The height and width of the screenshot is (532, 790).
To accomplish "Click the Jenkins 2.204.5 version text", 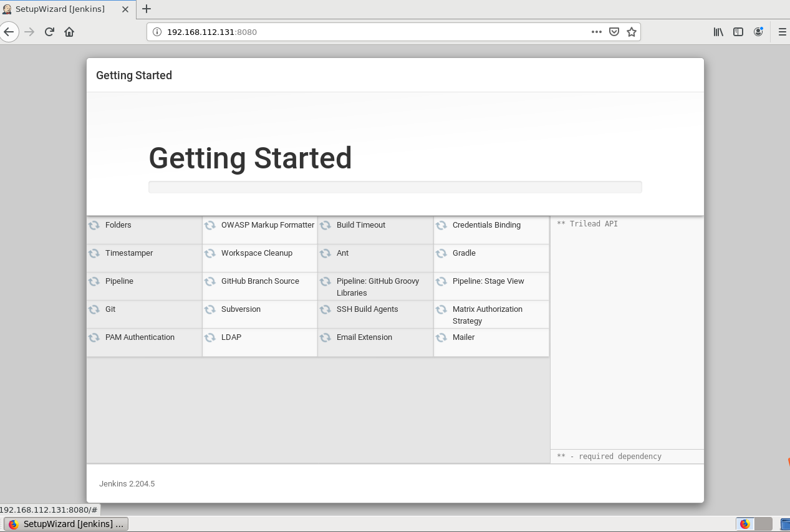I will click(x=127, y=484).
